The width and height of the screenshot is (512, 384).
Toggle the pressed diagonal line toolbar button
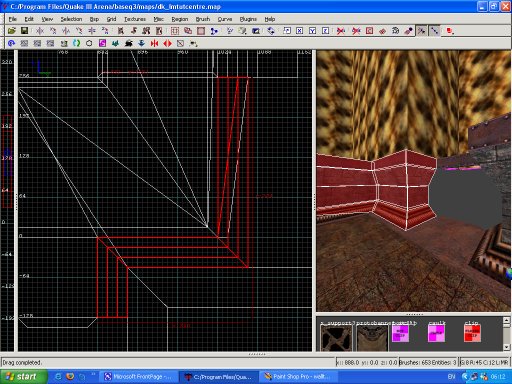pyautogui.click(x=434, y=31)
